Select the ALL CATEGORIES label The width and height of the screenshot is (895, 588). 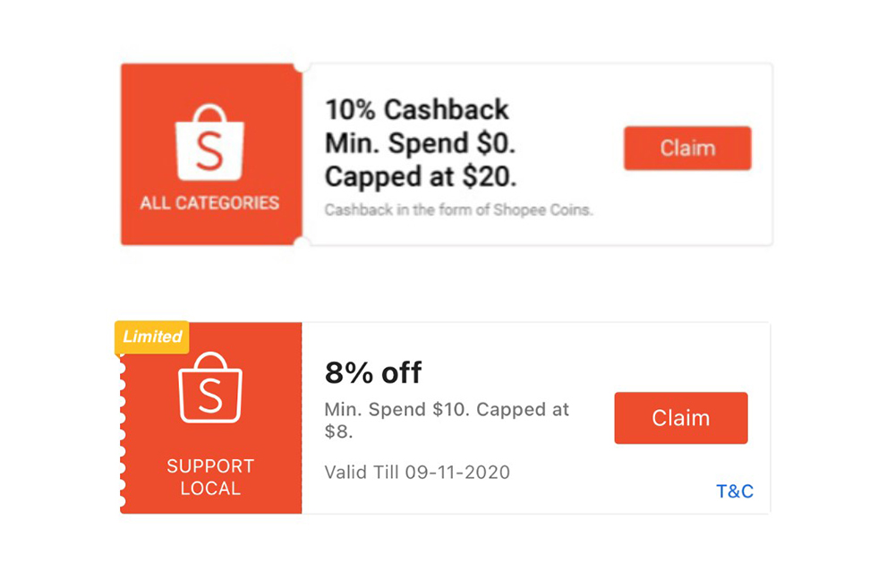coord(209,202)
